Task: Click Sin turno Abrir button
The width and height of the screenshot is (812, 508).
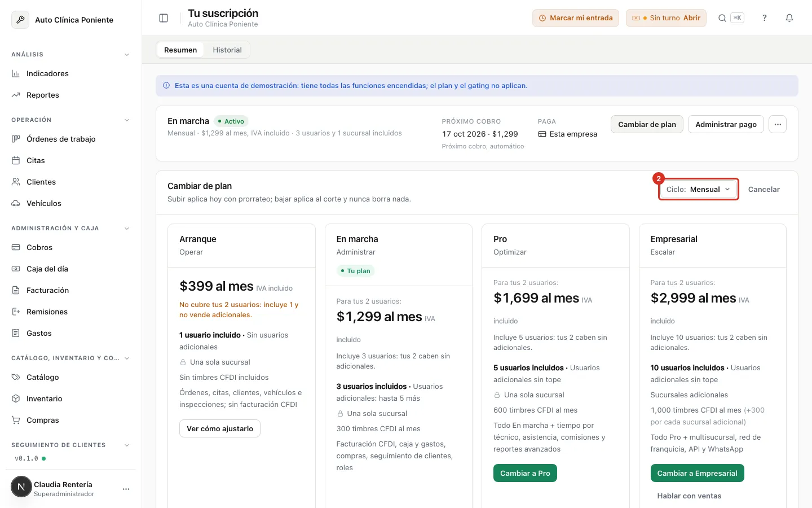Action: 667,18
